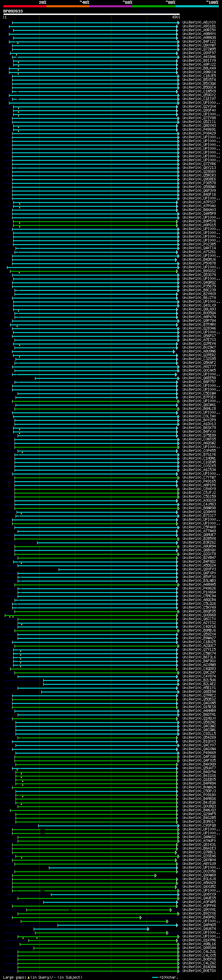Select hit label UniRef100_B4FI22
Viewport: 222px width, 980px height.
click(x=199, y=41)
